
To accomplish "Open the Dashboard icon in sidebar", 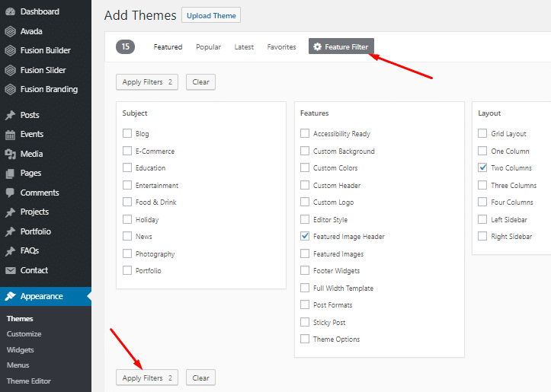I will tap(10, 11).
